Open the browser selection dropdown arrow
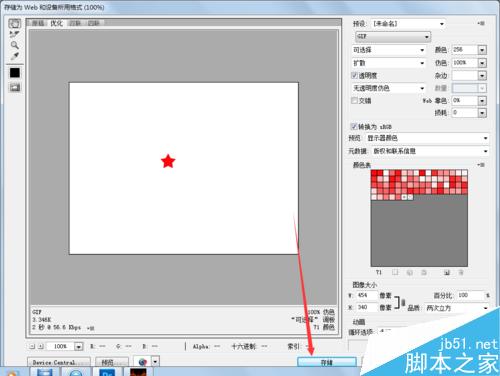Image resolution: width=500 pixels, height=376 pixels. pyautogui.click(x=155, y=362)
